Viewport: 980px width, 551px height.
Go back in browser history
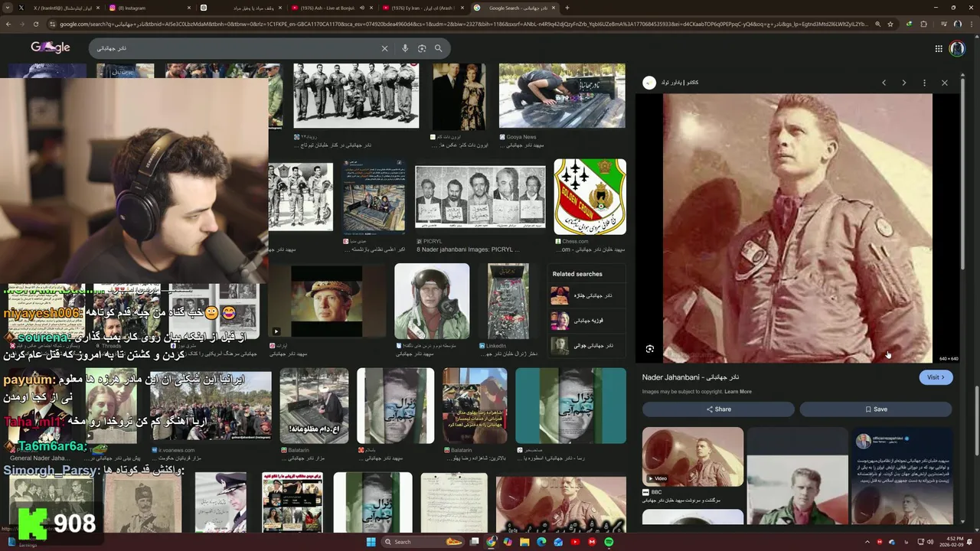click(x=8, y=24)
